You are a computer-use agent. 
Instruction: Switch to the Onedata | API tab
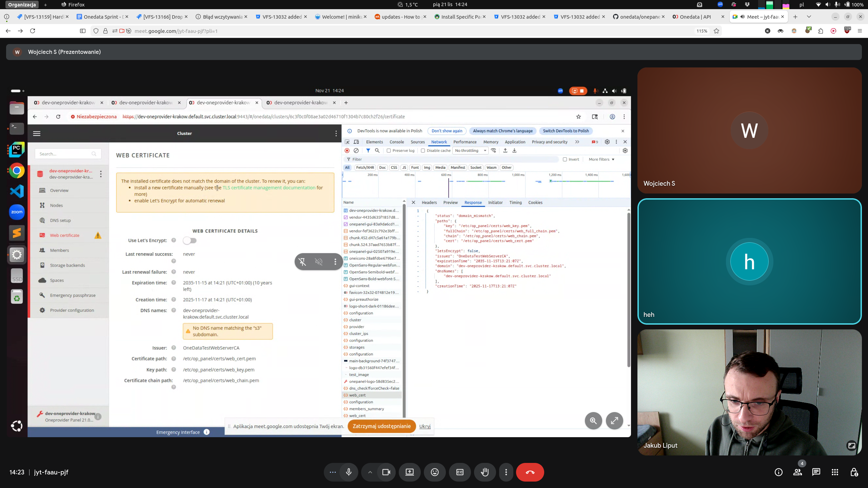tap(695, 17)
